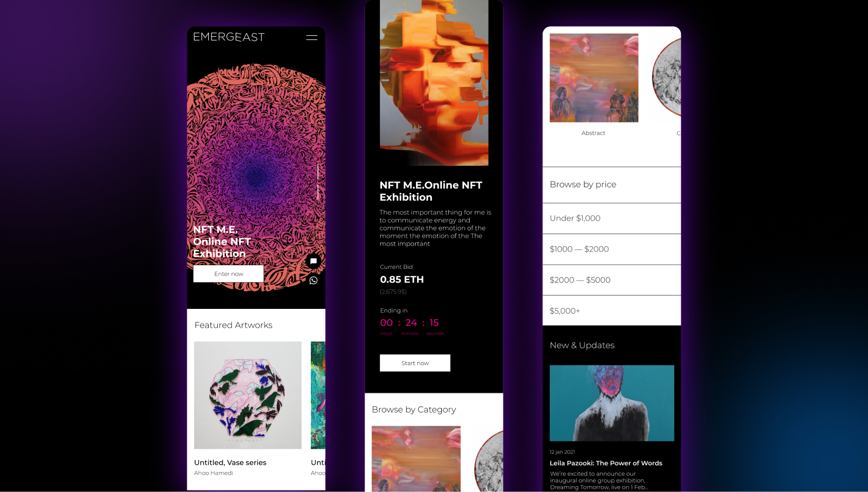Select the Under $1,000 price filter

(x=612, y=218)
